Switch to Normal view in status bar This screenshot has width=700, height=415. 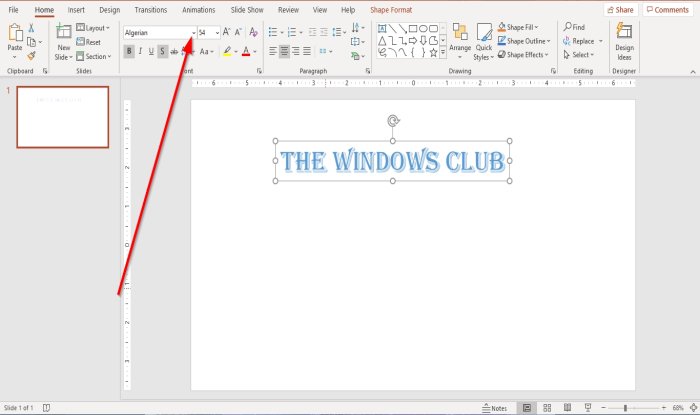pyautogui.click(x=527, y=408)
